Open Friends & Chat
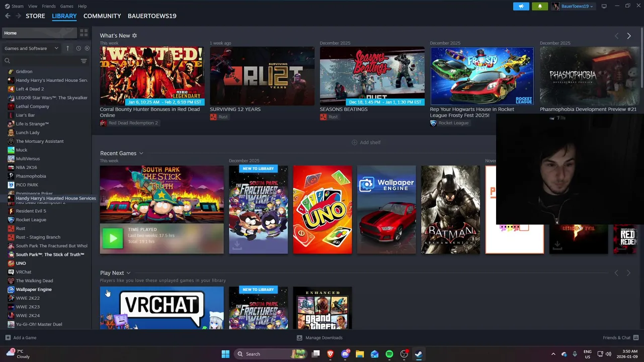 pos(621,338)
